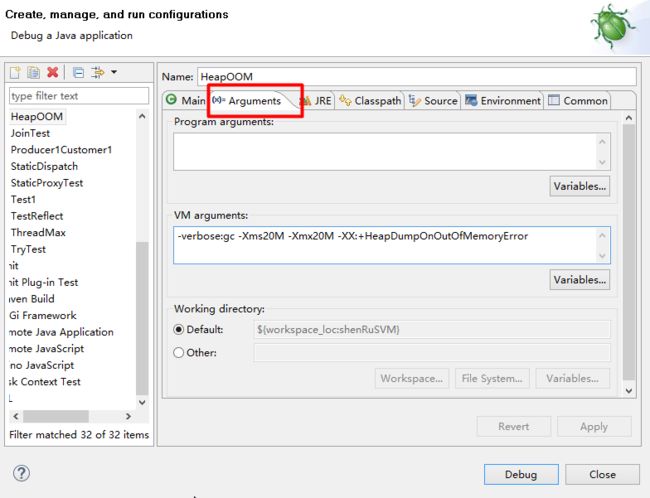Start debugging with the Debug button
The width and height of the screenshot is (650, 498).
click(x=521, y=474)
